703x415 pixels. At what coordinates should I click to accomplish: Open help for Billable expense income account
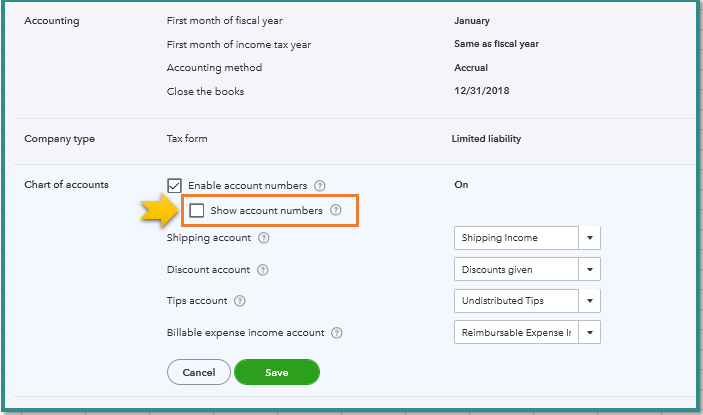(337, 333)
